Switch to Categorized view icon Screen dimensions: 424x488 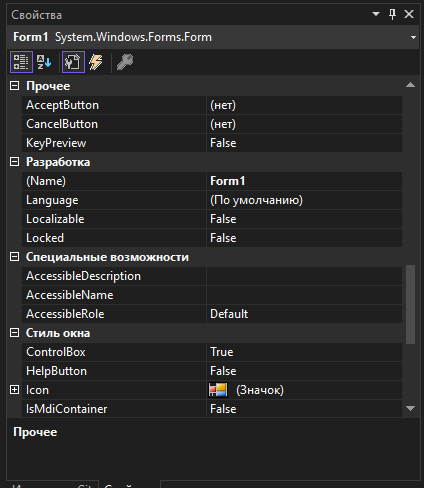coord(21,62)
